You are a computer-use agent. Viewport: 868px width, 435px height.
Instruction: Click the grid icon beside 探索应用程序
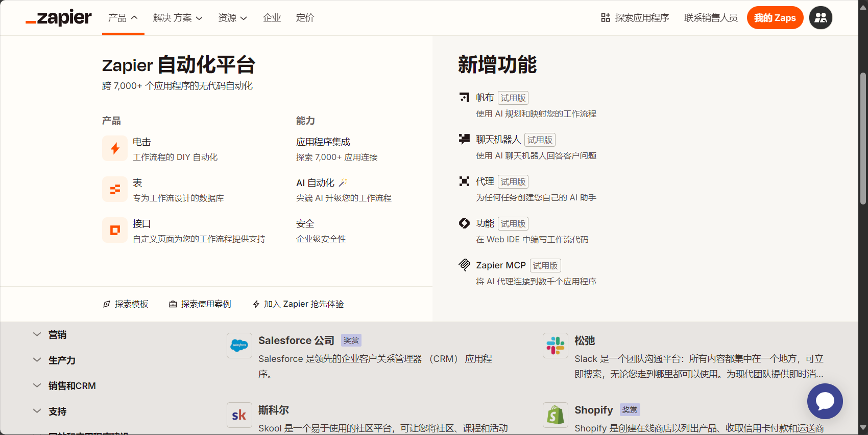[x=606, y=18]
